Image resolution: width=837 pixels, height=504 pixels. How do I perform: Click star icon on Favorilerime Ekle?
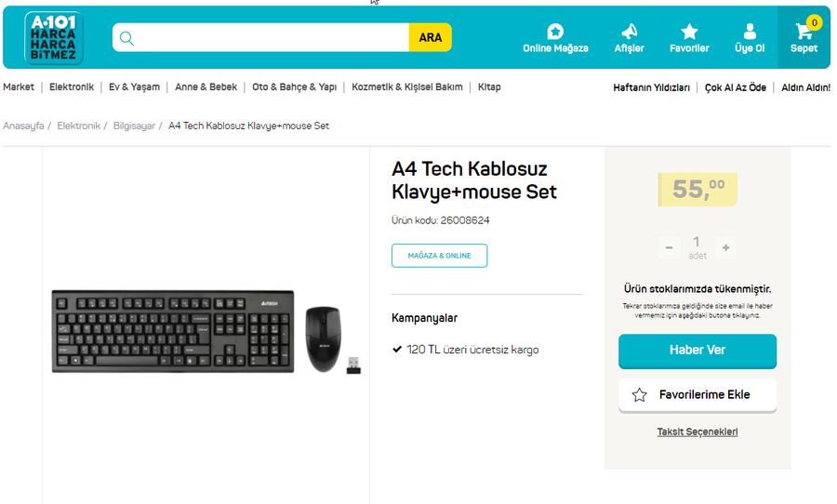pos(639,395)
